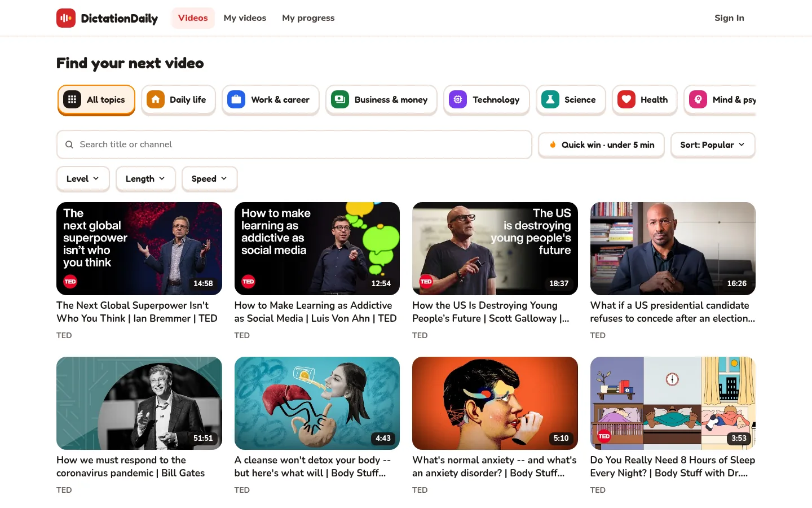Click the All topics grid icon

click(x=72, y=99)
